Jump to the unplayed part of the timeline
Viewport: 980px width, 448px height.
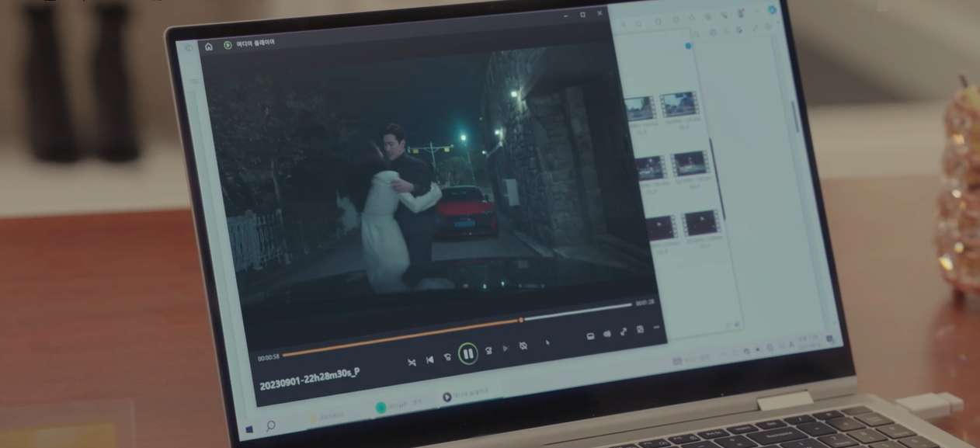click(577, 311)
